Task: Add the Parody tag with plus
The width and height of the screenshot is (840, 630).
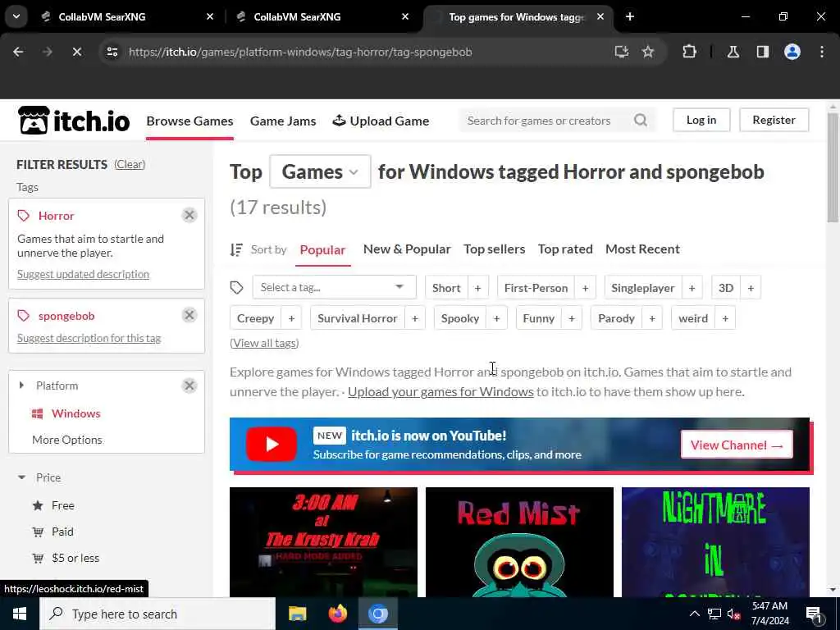Action: [652, 318]
